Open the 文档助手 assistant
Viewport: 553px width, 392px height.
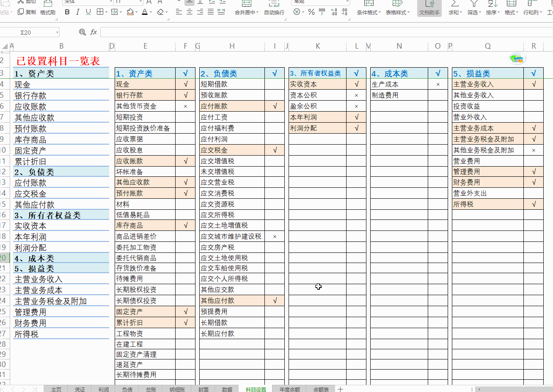[429, 8]
